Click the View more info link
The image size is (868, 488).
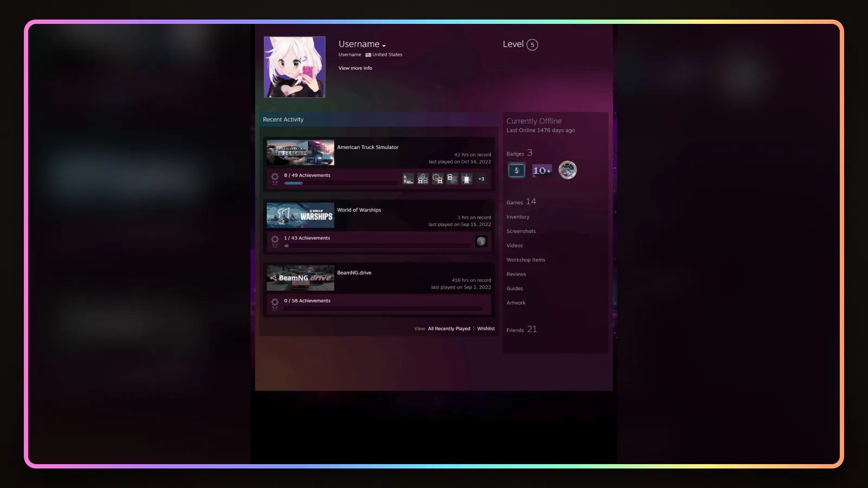click(355, 68)
